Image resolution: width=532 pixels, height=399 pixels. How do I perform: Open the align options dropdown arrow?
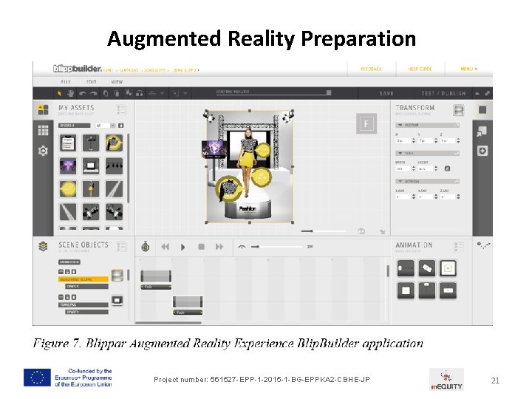(x=162, y=93)
